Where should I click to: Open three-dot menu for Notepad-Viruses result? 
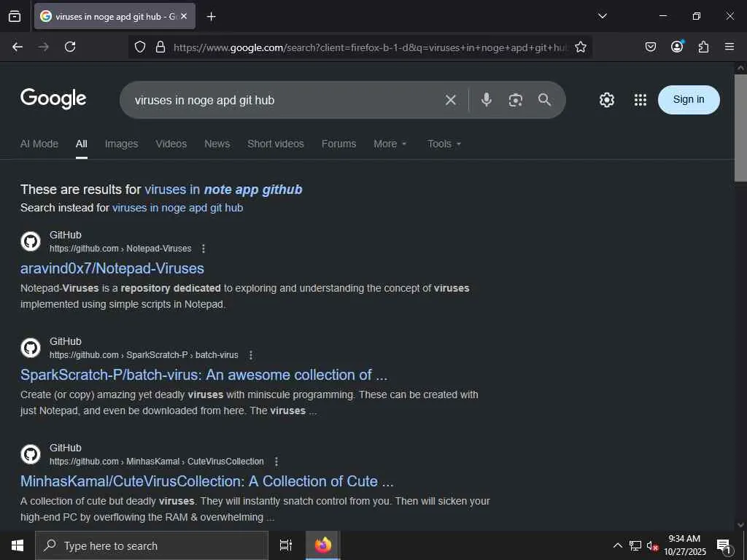[x=204, y=249]
